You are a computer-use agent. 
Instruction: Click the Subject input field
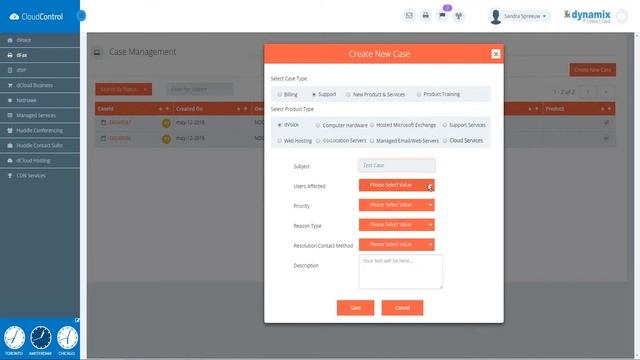(x=397, y=165)
